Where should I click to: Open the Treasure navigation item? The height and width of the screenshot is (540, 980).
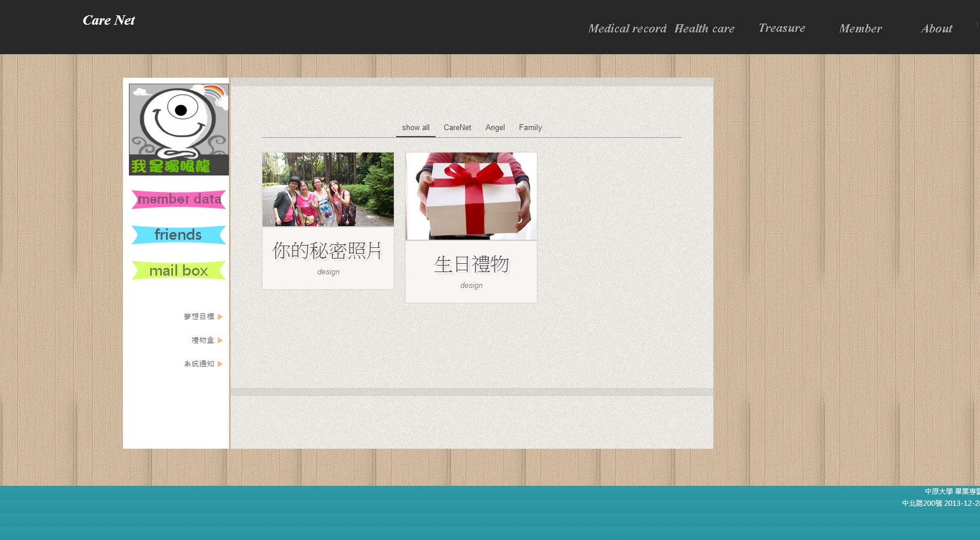[782, 28]
